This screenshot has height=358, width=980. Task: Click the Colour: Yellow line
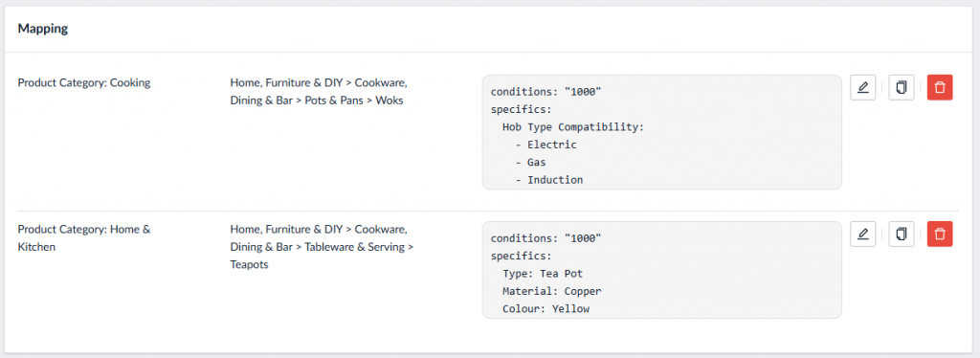click(546, 308)
